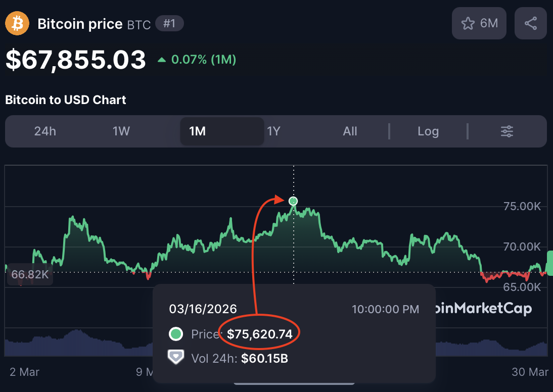Select the 1W time range

pos(121,131)
